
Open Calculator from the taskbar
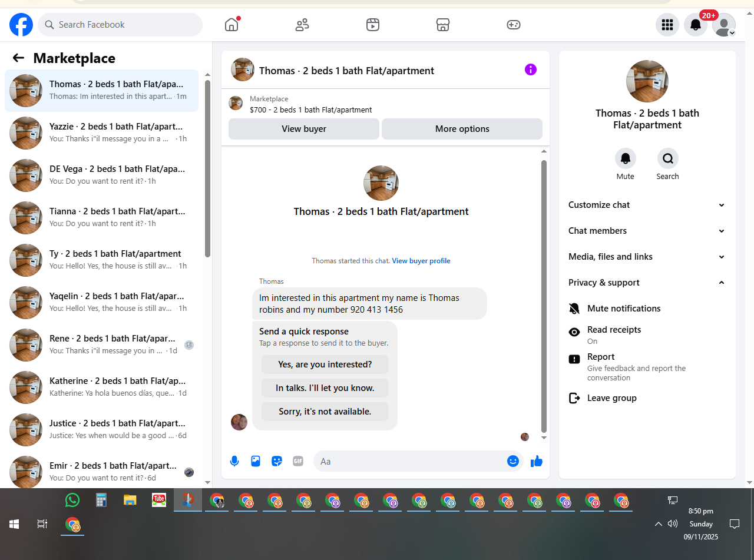pyautogui.click(x=101, y=501)
